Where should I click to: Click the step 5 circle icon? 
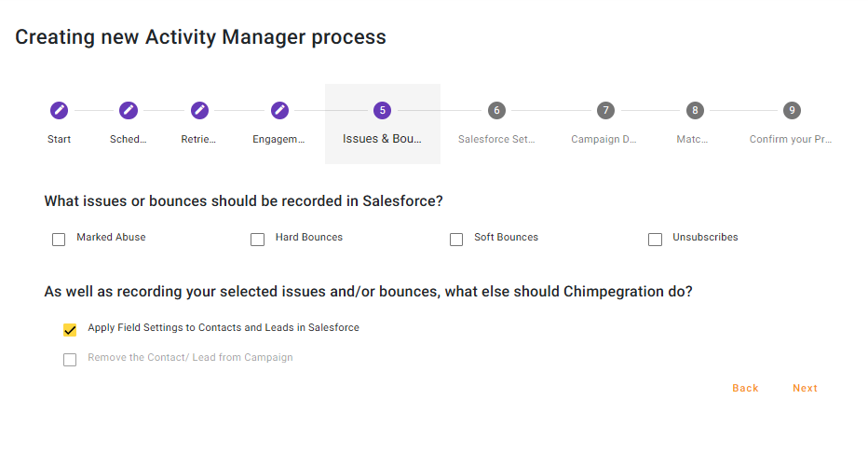[382, 110]
